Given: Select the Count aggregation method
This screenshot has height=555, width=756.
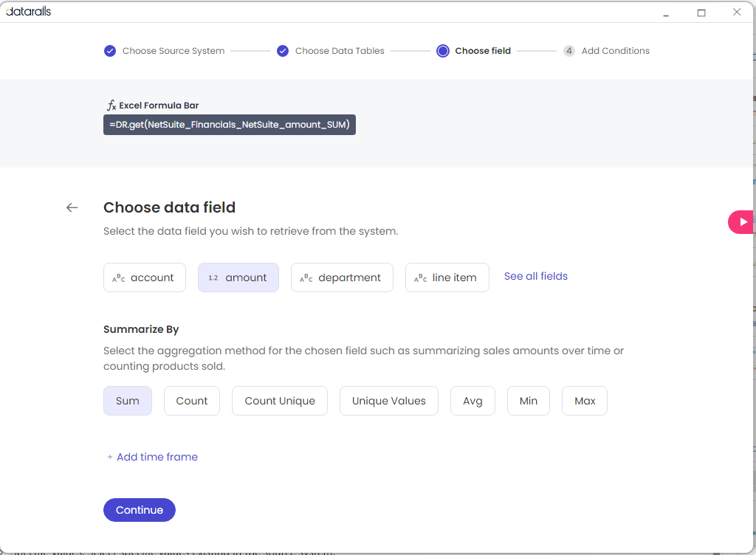Looking at the screenshot, I should coord(191,400).
